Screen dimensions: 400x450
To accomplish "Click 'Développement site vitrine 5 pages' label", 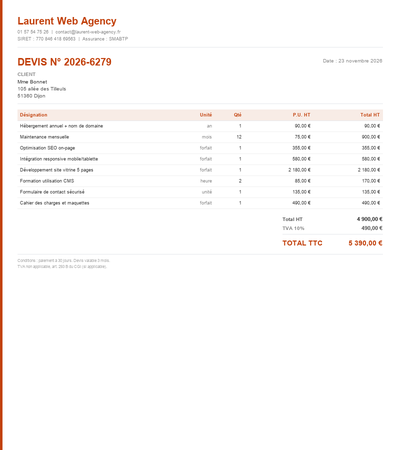I will (x=56, y=170).
